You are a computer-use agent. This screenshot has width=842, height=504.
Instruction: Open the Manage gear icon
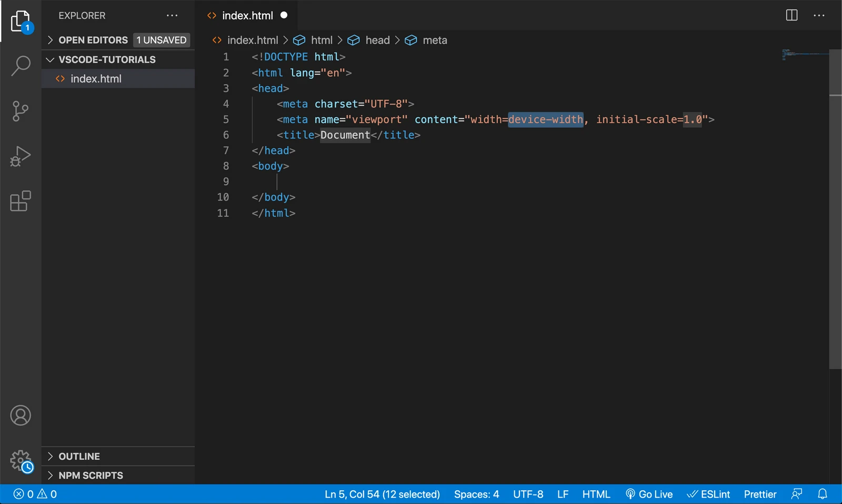pyautogui.click(x=21, y=461)
